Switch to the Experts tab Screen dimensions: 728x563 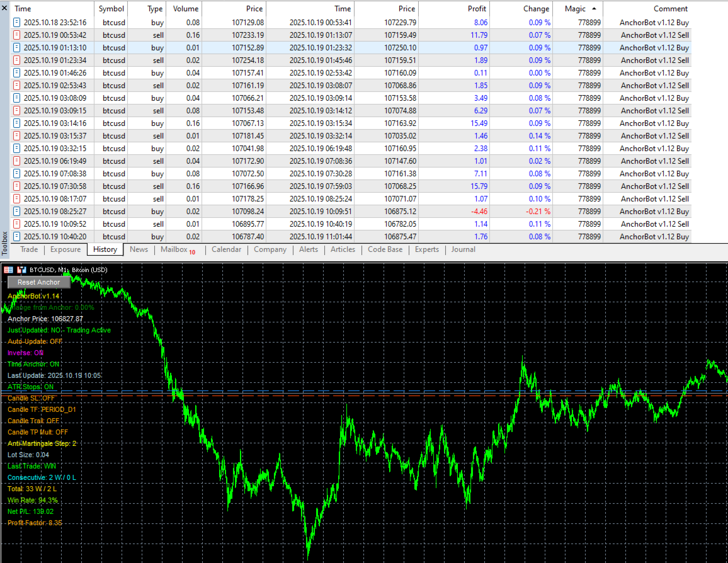[x=427, y=249]
